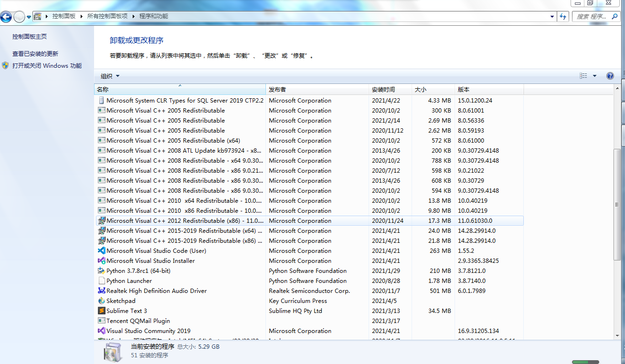The image size is (625, 364).
Task: Select the Sublime Text 3 entry
Action: point(309,311)
